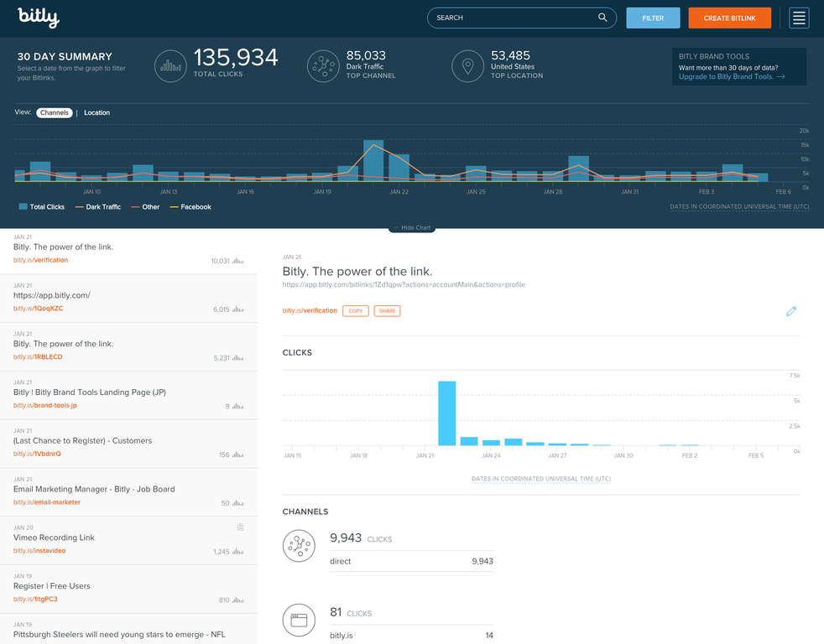Click CREATE BITLINK button
The width and height of the screenshot is (824, 644).
tap(729, 18)
